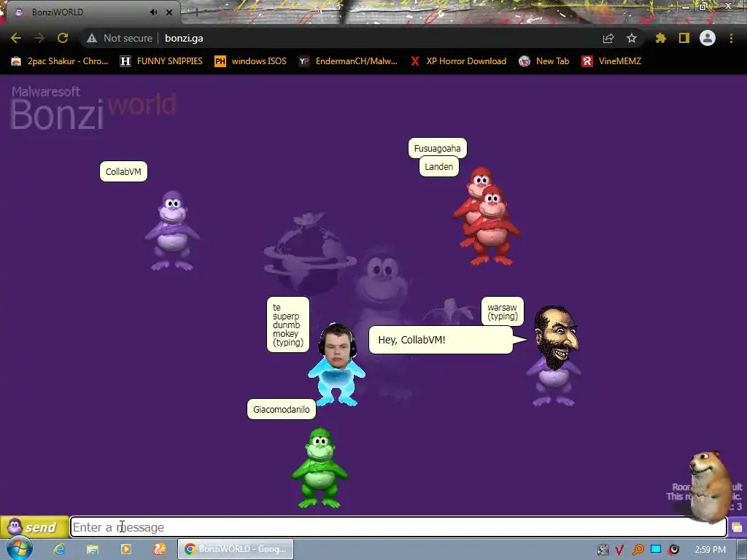Image resolution: width=747 pixels, height=560 pixels.
Task: Bookmark this page with star icon
Action: pyautogui.click(x=632, y=38)
